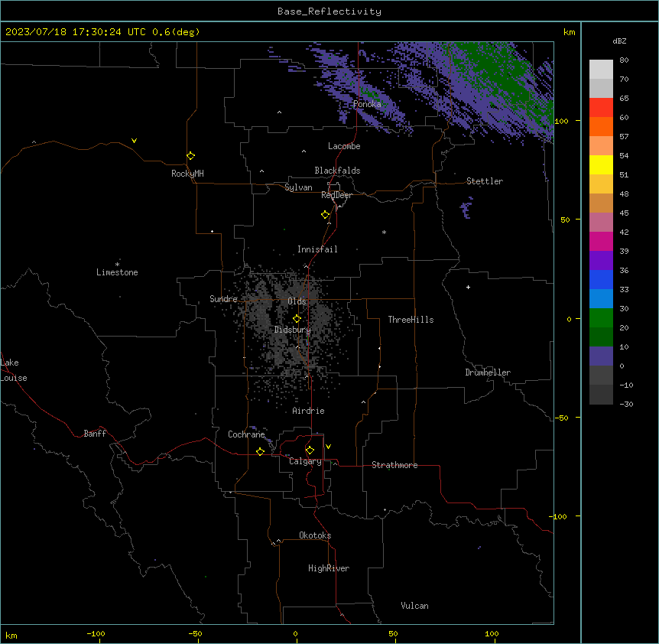This screenshot has height=644, width=659.
Task: Select the asterisk marker east of Innisfail
Action: tap(384, 233)
